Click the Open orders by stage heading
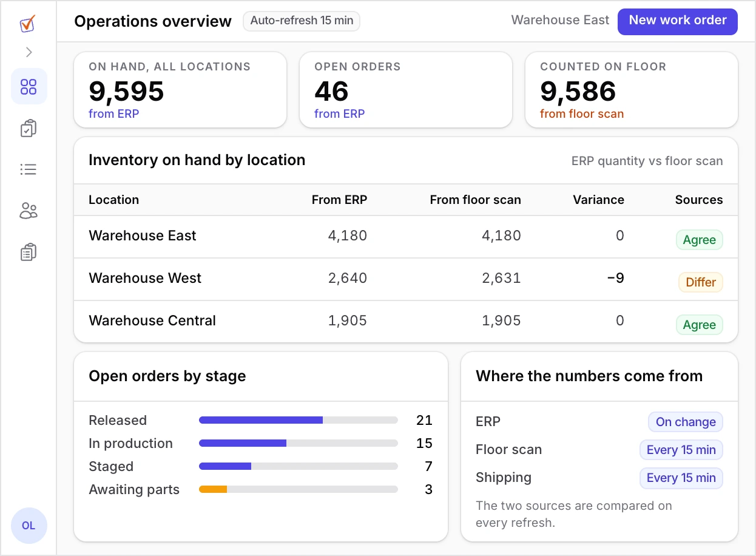The width and height of the screenshot is (756, 556). tap(167, 376)
